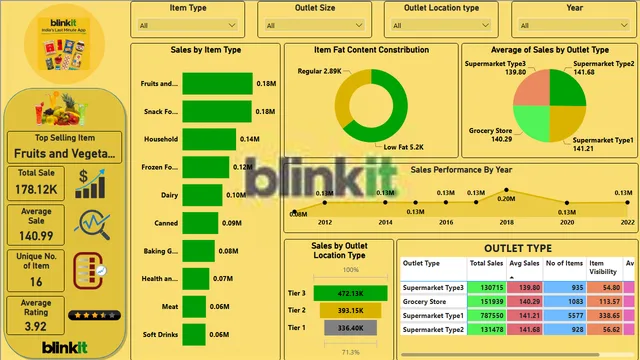The image size is (640, 360).
Task: Click the dollar growth chart icon
Action: (90, 184)
